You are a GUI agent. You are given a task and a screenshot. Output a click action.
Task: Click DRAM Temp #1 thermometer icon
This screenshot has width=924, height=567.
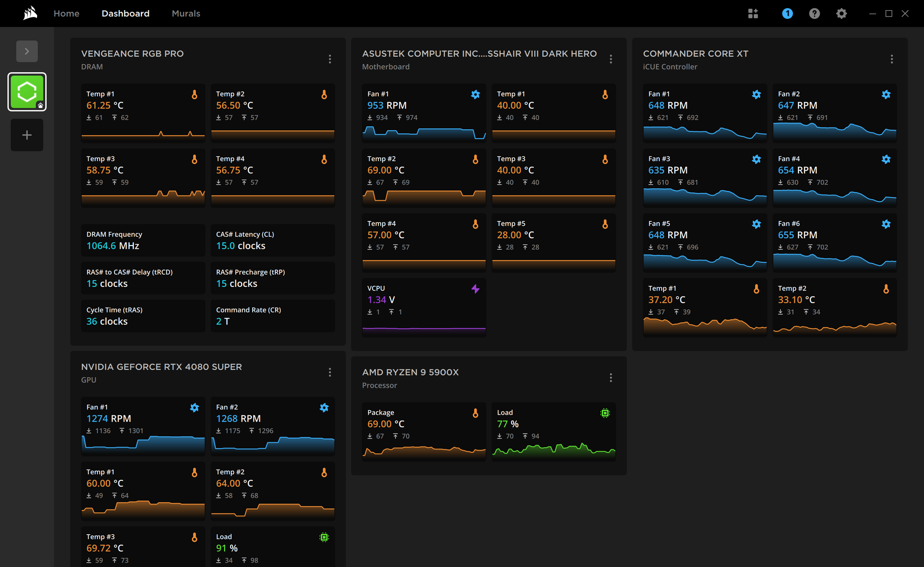[194, 94]
